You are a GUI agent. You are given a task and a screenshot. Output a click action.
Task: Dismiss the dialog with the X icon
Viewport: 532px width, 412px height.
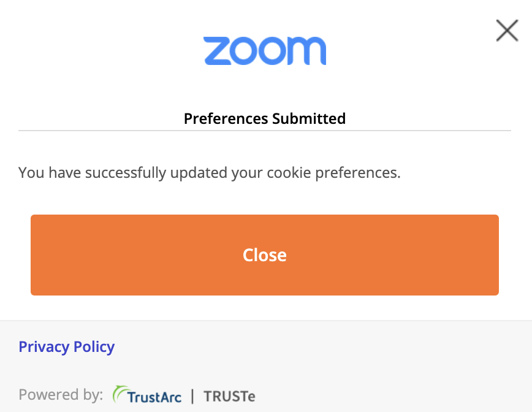(x=507, y=31)
